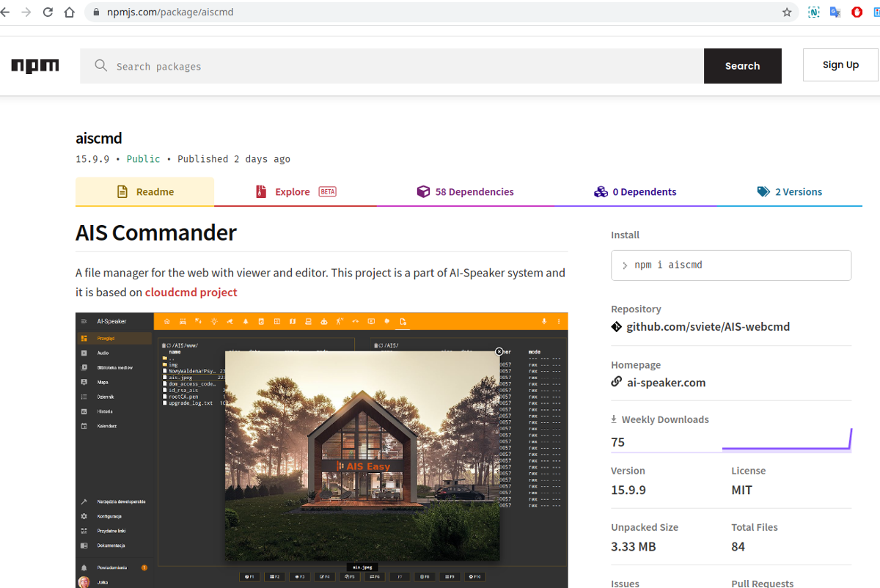This screenshot has width=880, height=588.
Task: Click the F3 view key button
Action: (x=299, y=577)
